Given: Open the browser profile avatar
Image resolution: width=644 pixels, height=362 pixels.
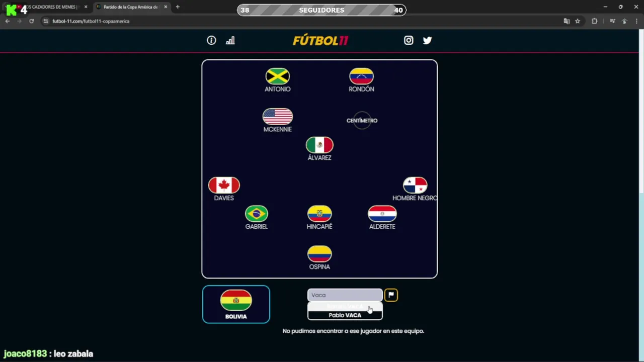Looking at the screenshot, I should 624,21.
